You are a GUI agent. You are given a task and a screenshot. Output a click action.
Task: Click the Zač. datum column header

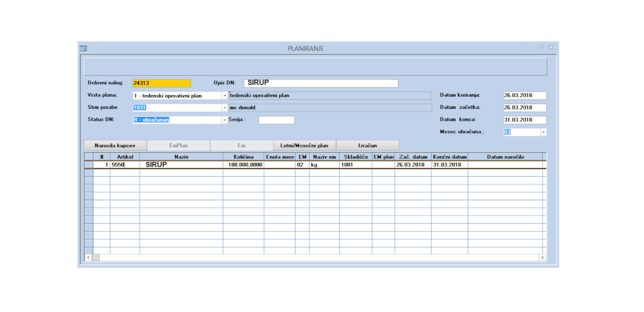coord(413,157)
